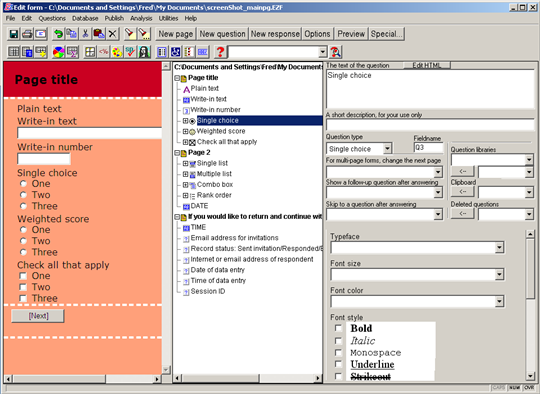Click the scissors Cut icon
Screen dimensions: 540x394
[x=85, y=34]
